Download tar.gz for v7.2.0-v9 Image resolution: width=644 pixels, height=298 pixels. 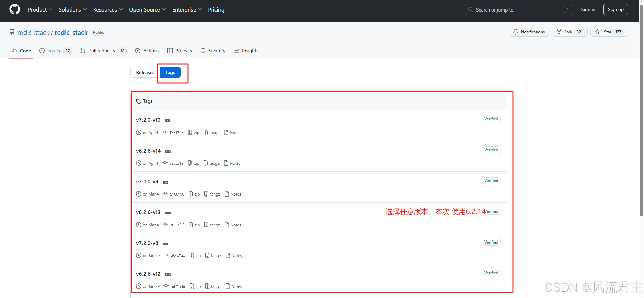(x=212, y=194)
